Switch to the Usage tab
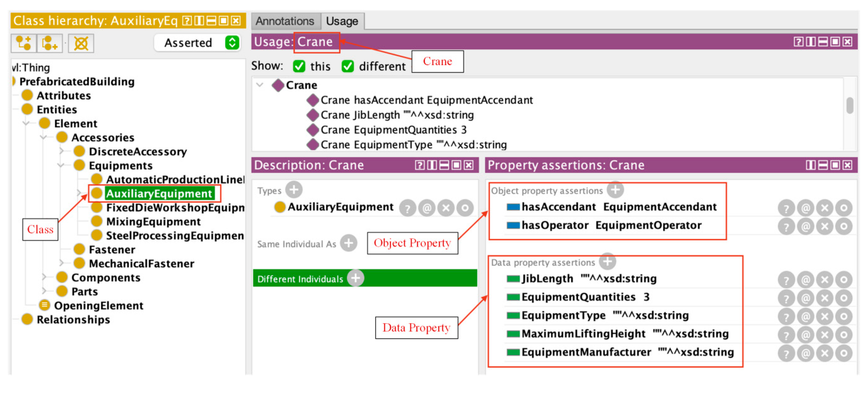This screenshot has width=868, height=395. coord(342,21)
